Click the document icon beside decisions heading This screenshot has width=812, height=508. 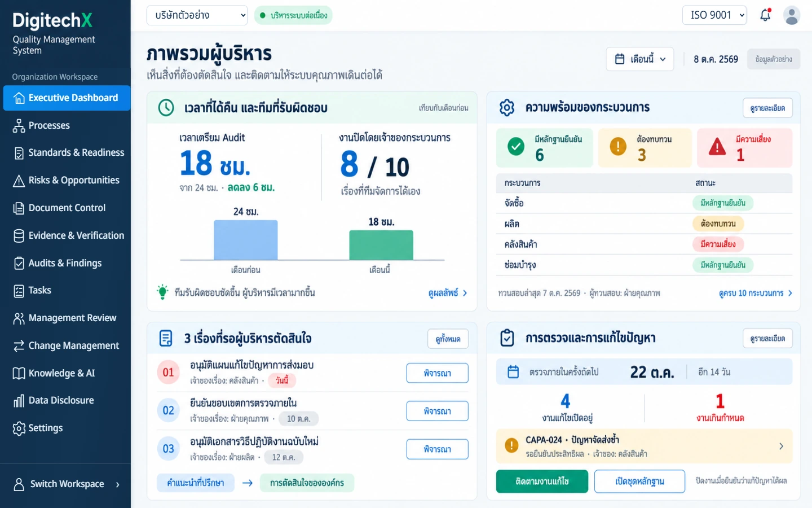pos(166,338)
